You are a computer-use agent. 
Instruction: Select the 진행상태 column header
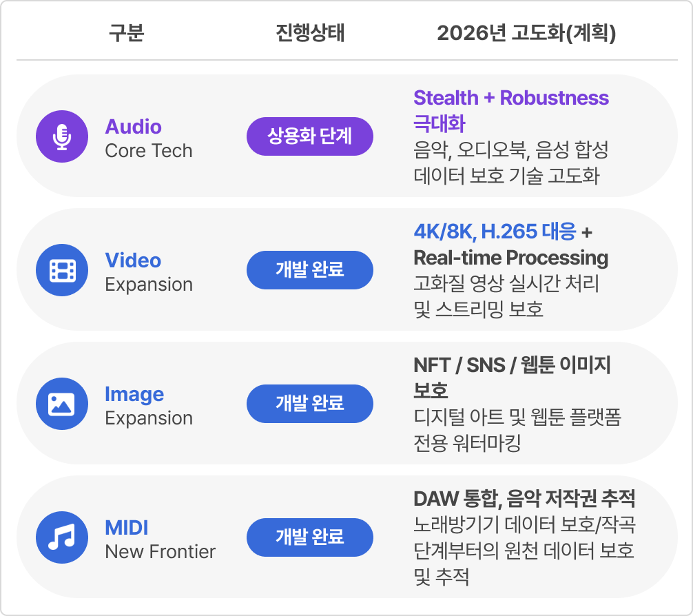[x=309, y=33]
